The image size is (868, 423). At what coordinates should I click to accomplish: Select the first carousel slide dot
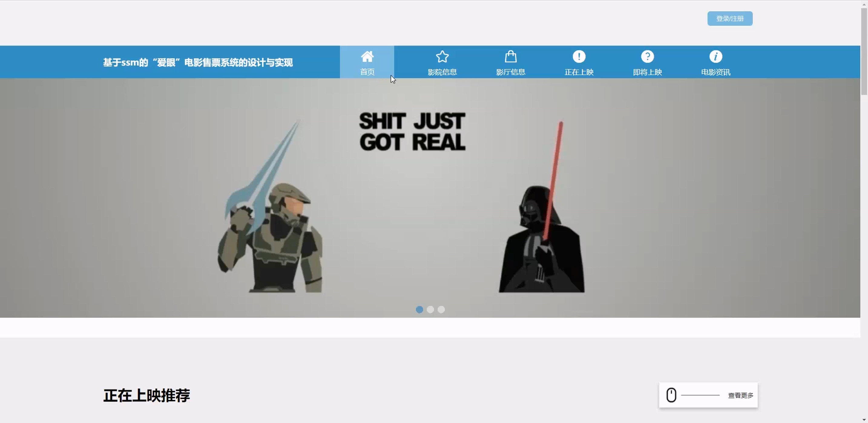point(419,310)
